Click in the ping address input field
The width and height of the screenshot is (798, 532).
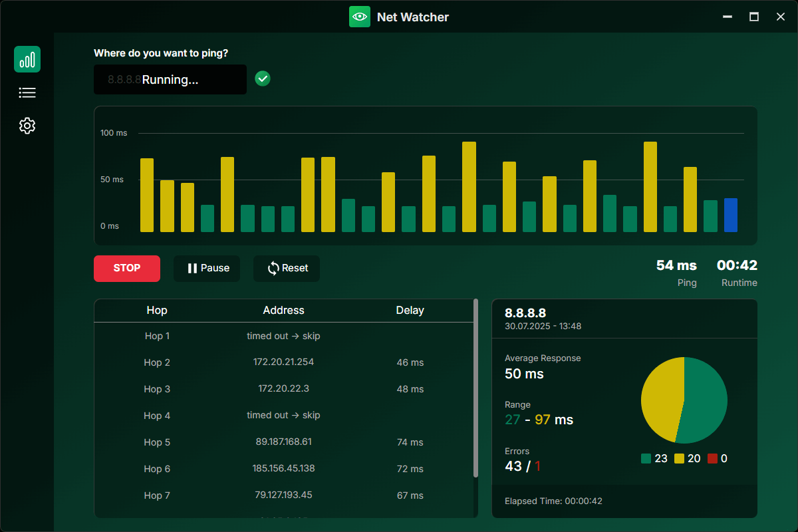[170, 80]
